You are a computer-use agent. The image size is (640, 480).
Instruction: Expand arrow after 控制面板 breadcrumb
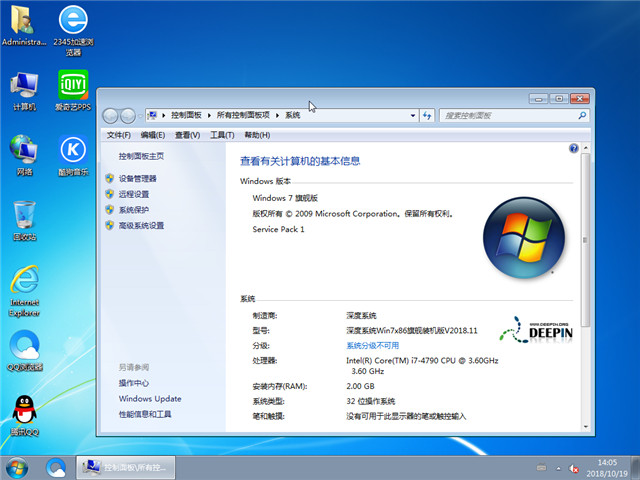click(x=209, y=116)
